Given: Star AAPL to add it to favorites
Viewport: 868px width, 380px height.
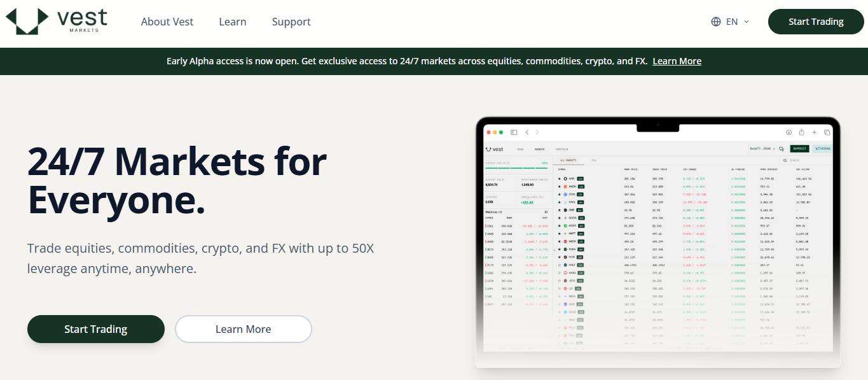Looking at the screenshot, I should pyautogui.click(x=559, y=178).
